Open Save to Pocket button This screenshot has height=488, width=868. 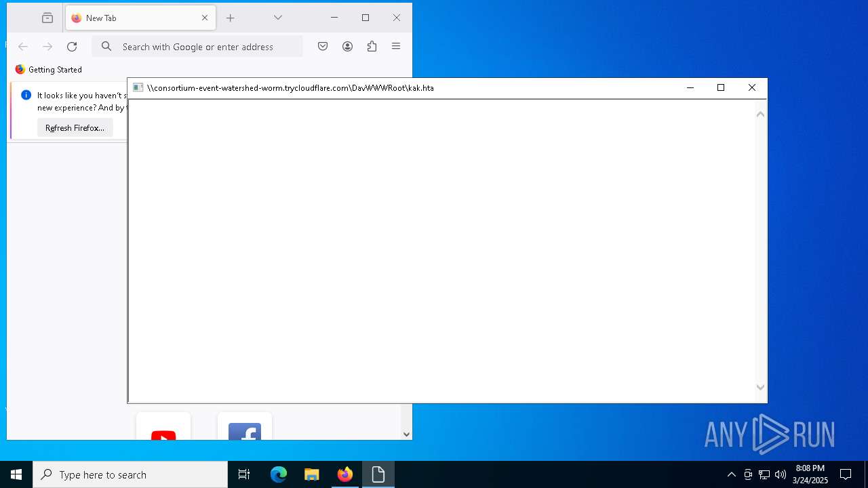coord(323,47)
